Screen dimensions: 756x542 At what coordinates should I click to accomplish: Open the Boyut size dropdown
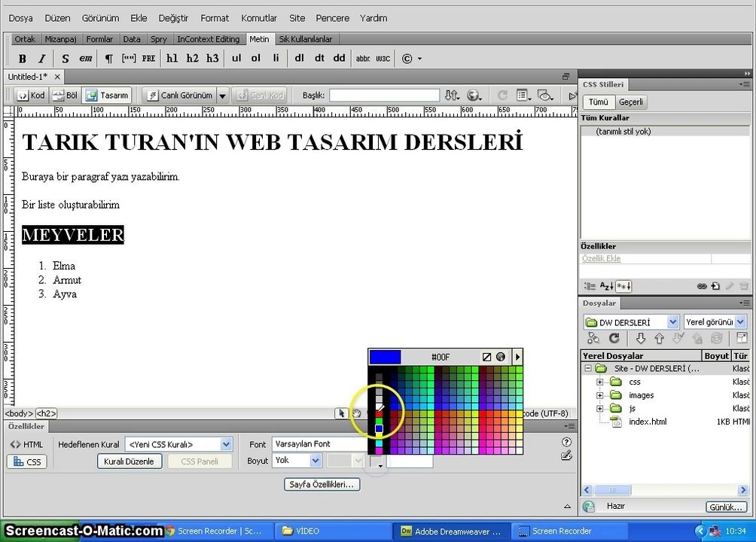316,461
